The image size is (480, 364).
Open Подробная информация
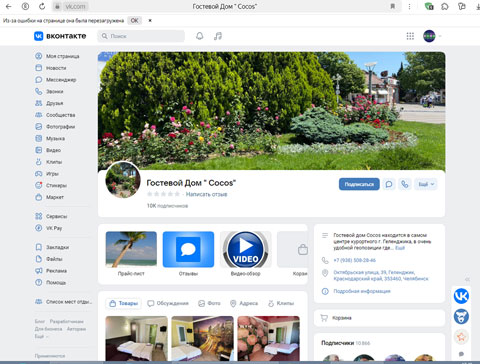362,291
